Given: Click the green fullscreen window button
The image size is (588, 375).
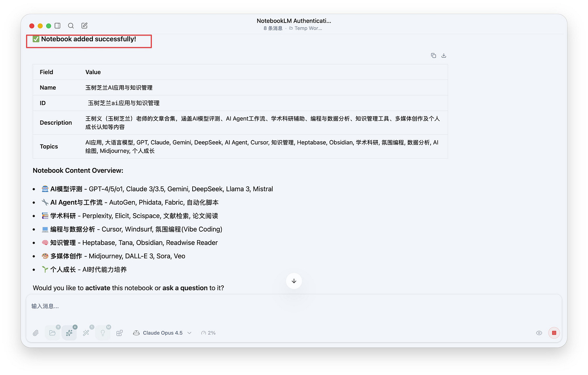Looking at the screenshot, I should [48, 26].
